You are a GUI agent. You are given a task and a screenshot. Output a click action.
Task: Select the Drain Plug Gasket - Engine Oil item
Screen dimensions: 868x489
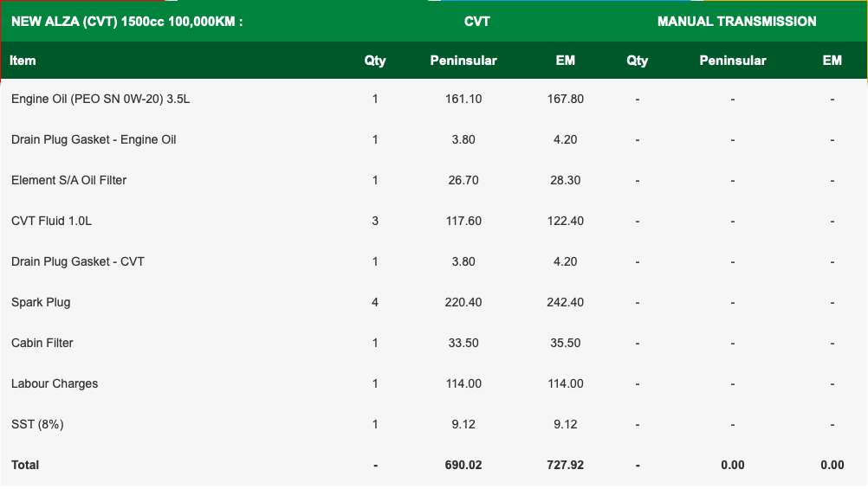pos(94,139)
